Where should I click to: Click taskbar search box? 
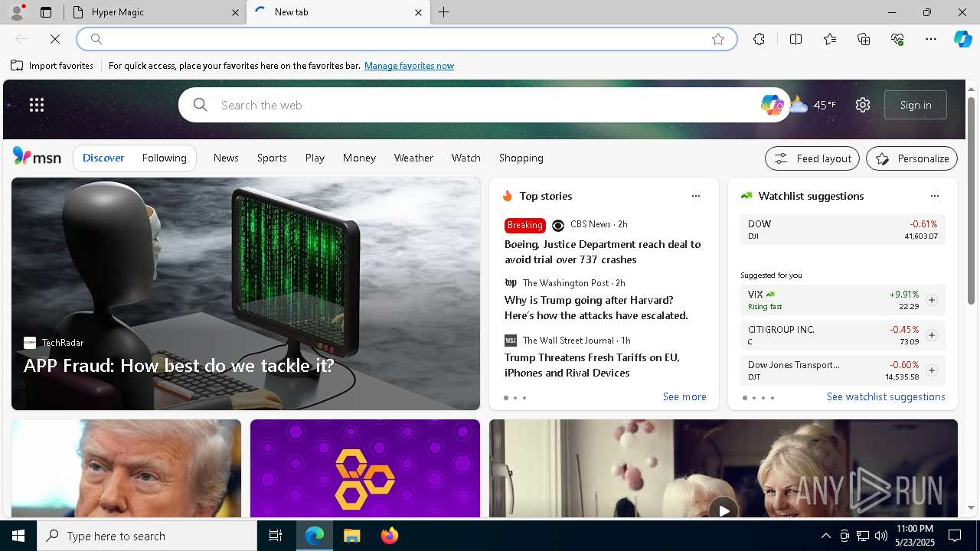pos(147,536)
